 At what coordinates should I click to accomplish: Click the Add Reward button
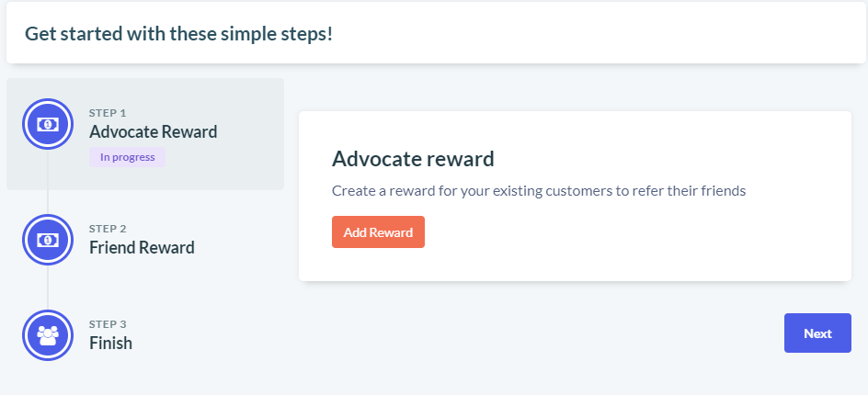tap(378, 231)
